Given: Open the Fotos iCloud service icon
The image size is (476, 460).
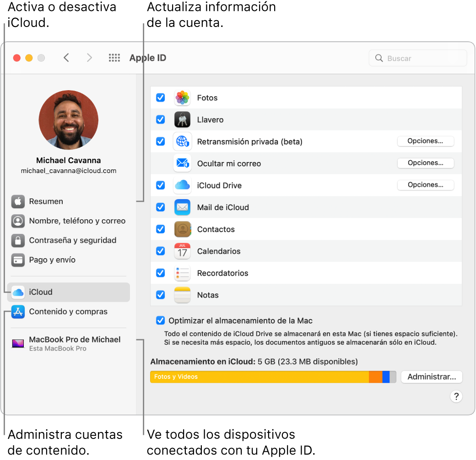Looking at the screenshot, I should 182,97.
